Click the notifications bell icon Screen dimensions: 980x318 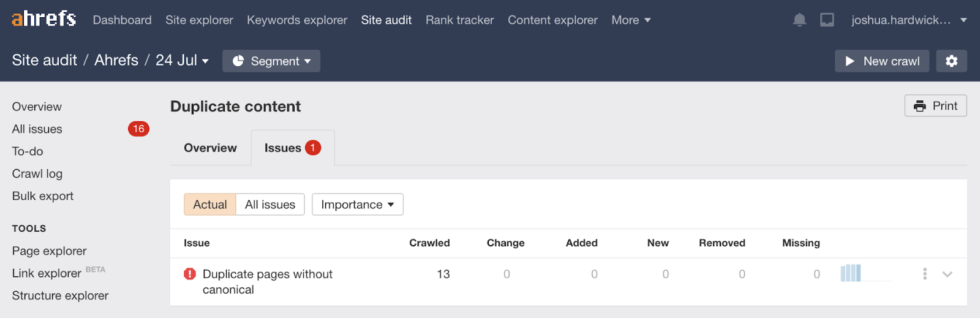799,20
